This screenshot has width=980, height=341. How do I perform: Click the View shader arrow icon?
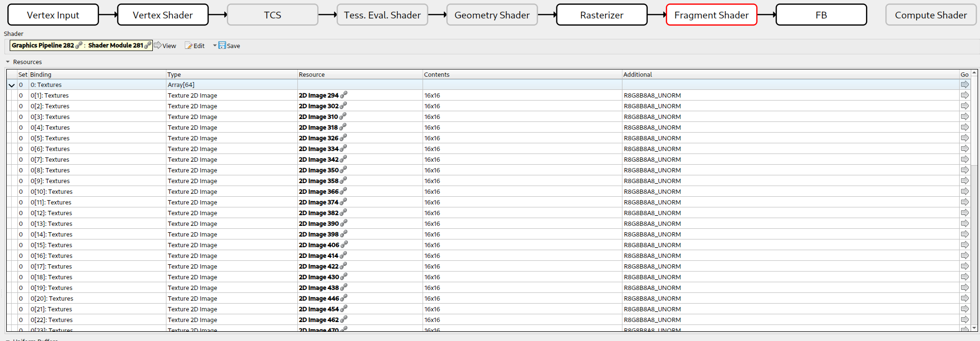(x=158, y=45)
